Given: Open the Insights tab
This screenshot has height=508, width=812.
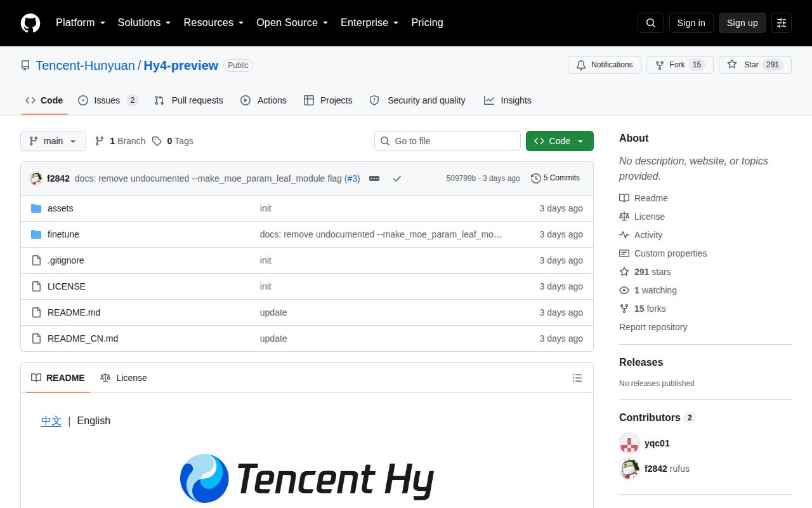Looking at the screenshot, I should pyautogui.click(x=507, y=100).
